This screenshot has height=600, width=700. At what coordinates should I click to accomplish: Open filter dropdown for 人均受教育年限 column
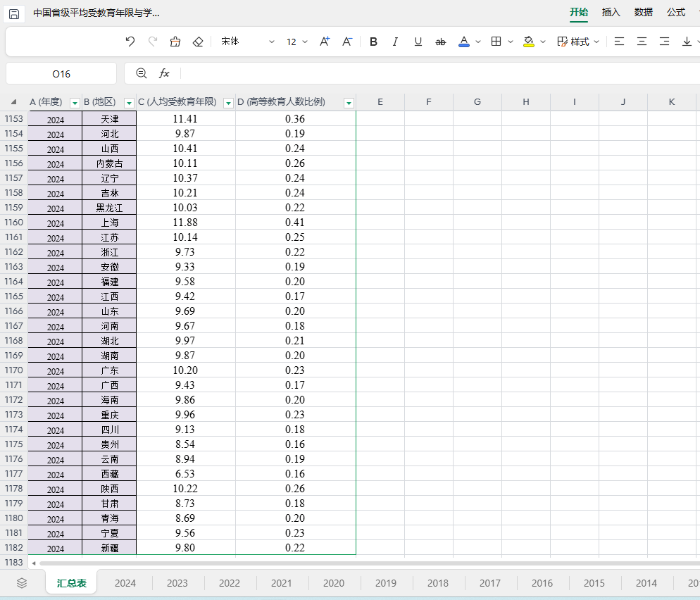[x=228, y=103]
